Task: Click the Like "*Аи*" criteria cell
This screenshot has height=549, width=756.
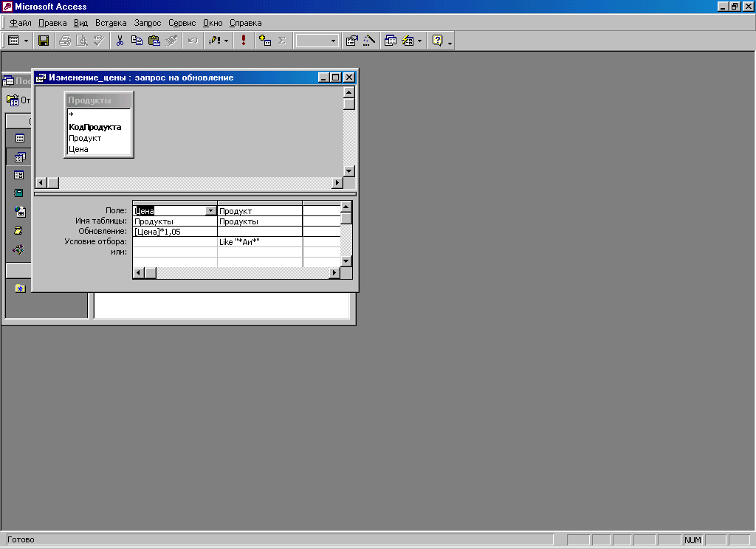Action: 259,241
